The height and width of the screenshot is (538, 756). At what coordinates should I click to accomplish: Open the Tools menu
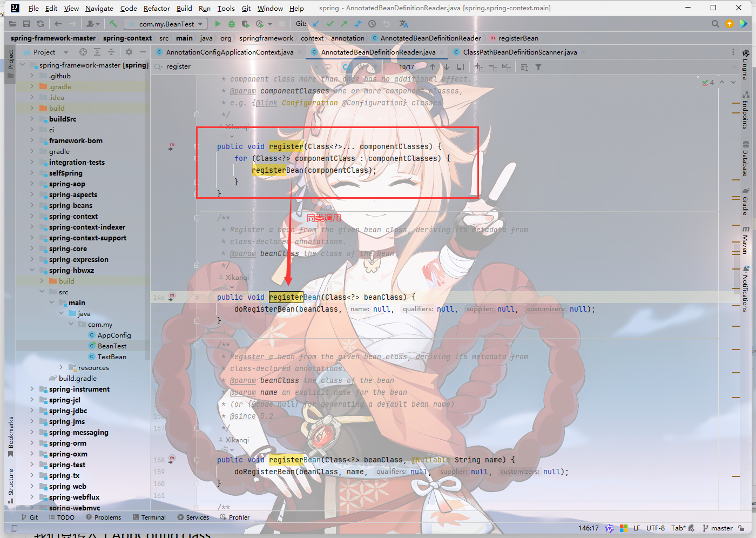[x=226, y=8]
